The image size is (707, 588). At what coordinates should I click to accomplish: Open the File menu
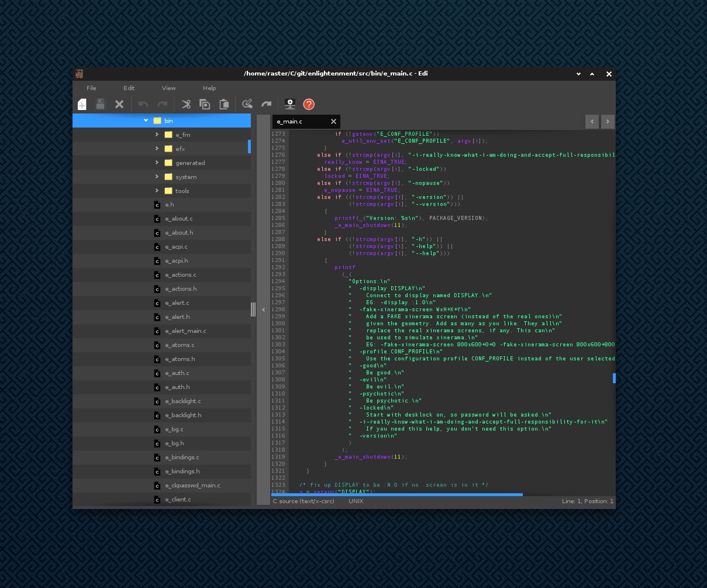point(91,88)
